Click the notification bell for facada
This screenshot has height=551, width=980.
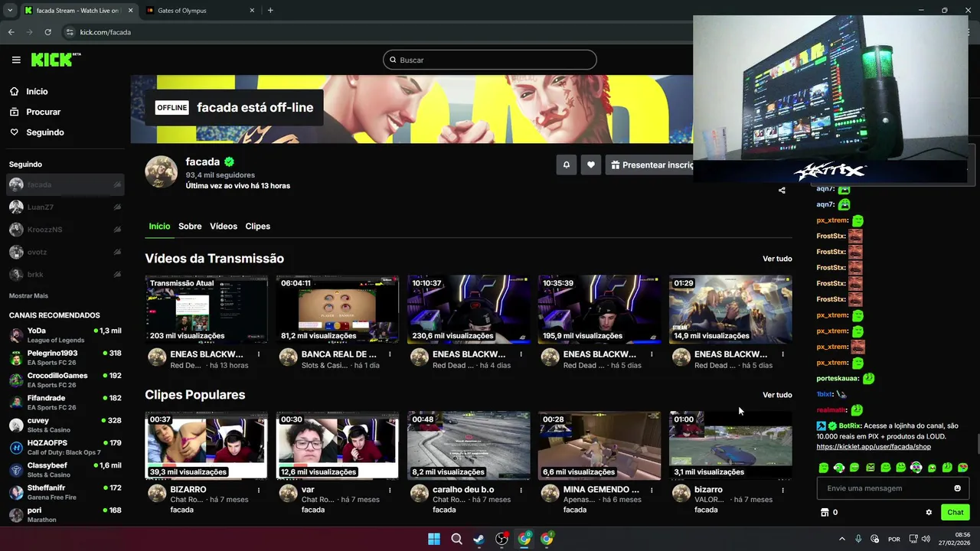[567, 165]
